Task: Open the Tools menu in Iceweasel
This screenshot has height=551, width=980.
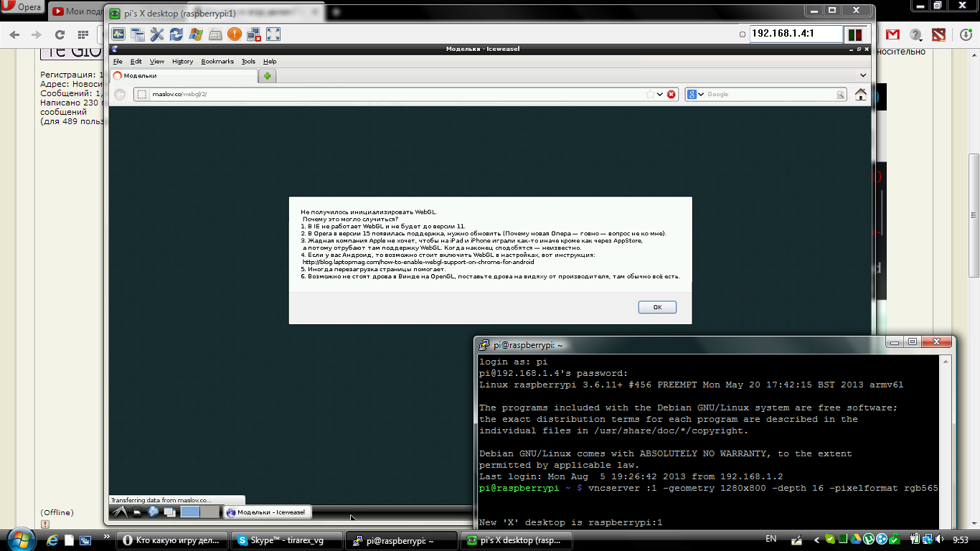Action: (248, 62)
